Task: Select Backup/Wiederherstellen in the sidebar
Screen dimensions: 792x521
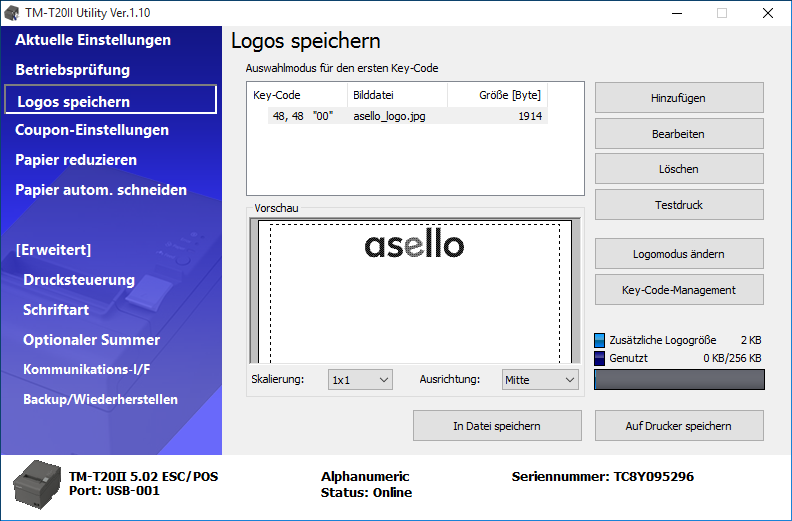Action: (x=100, y=400)
